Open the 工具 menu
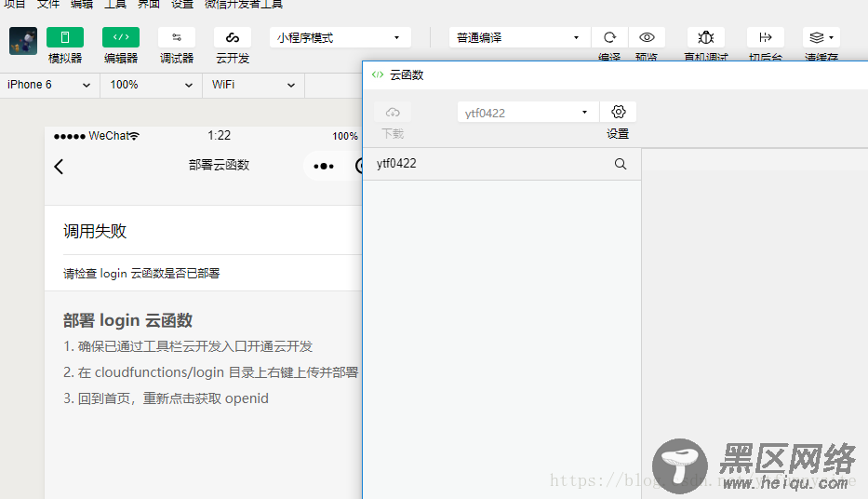Image resolution: width=868 pixels, height=499 pixels. (115, 4)
